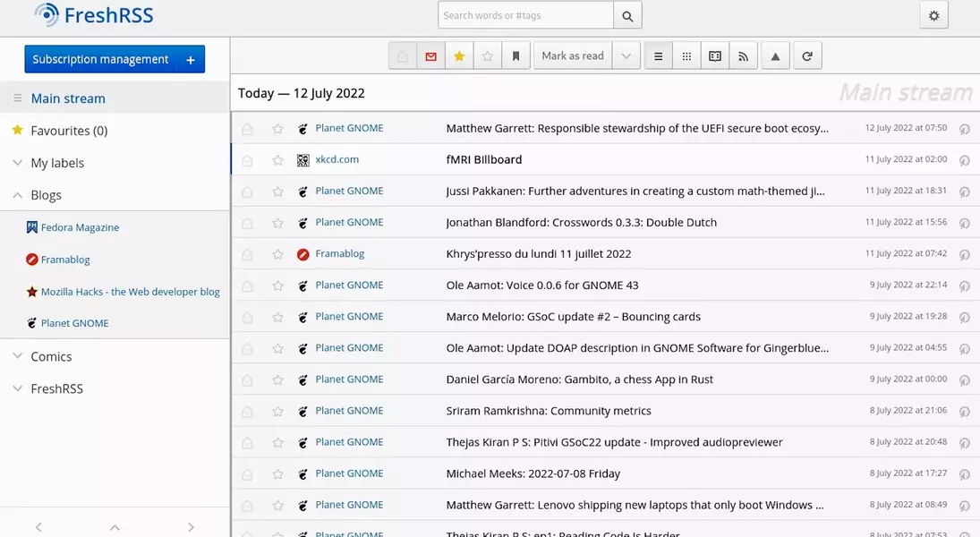Mark Matthew Garrett UEFI article as read

(x=248, y=129)
